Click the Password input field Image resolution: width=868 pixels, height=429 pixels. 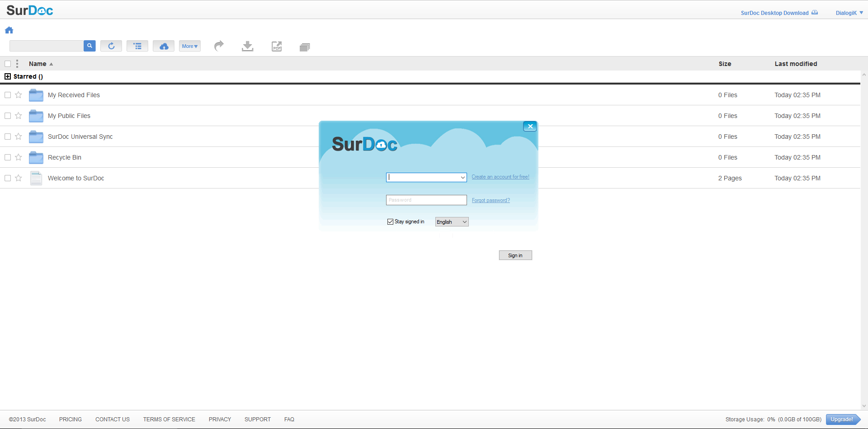pyautogui.click(x=426, y=200)
